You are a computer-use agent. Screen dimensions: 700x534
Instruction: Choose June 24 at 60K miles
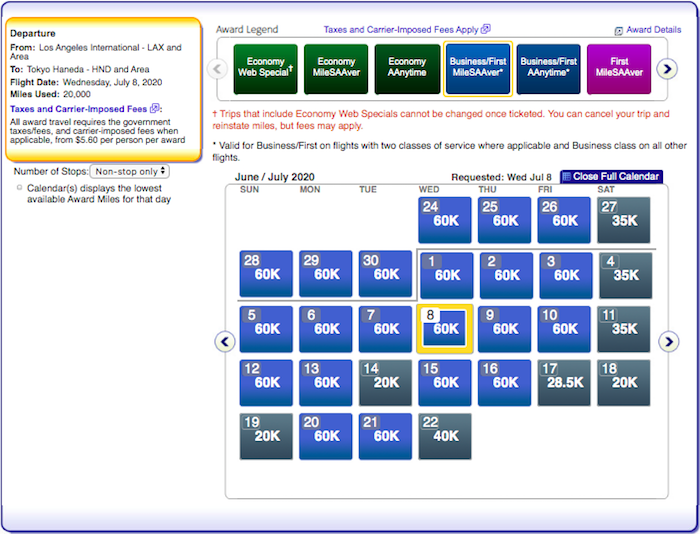(445, 220)
